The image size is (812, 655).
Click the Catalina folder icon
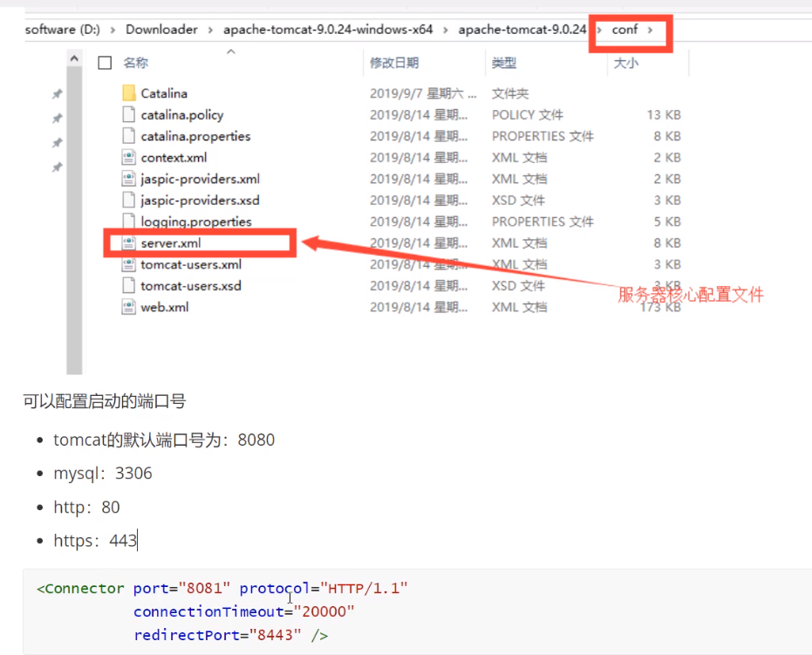tap(129, 93)
